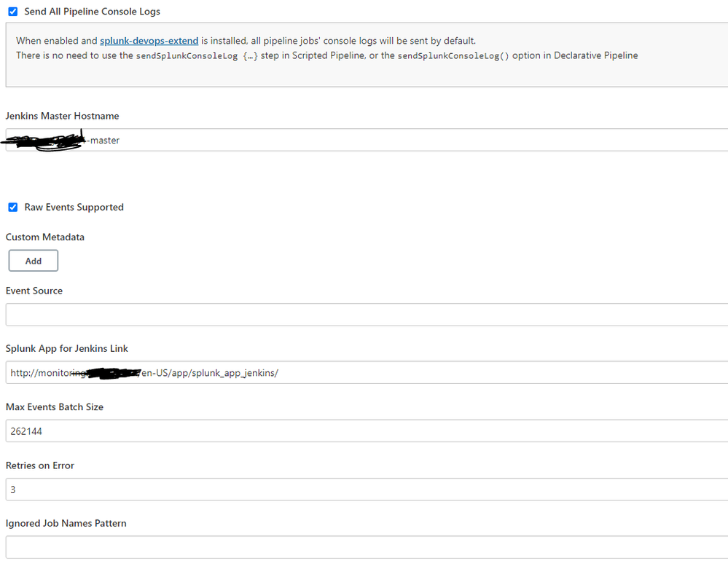Click the 'Max Events Batch Size' label
728x574 pixels.
point(55,407)
